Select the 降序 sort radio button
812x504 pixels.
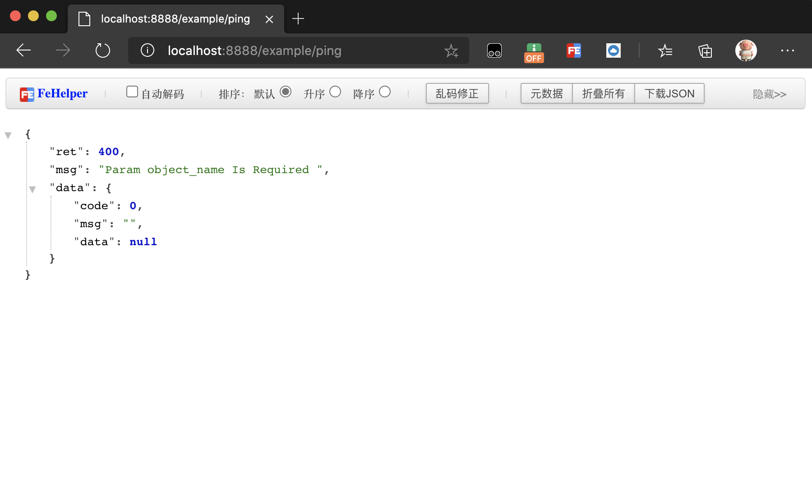(385, 92)
